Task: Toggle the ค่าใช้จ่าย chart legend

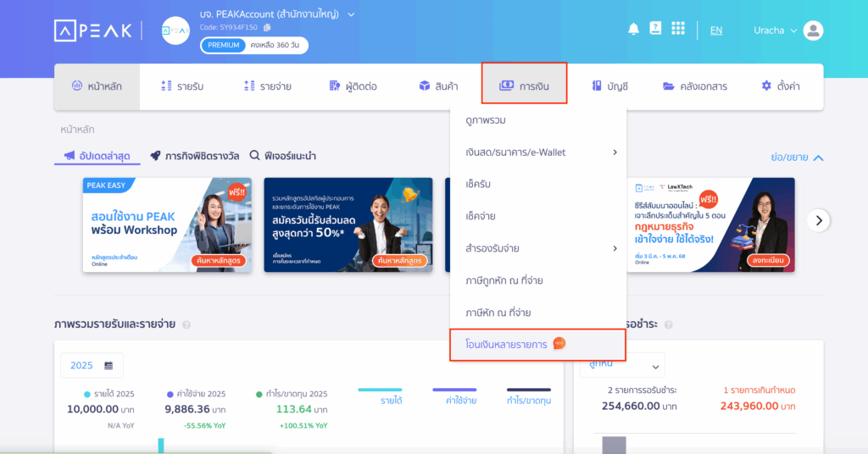Action: pyautogui.click(x=454, y=397)
